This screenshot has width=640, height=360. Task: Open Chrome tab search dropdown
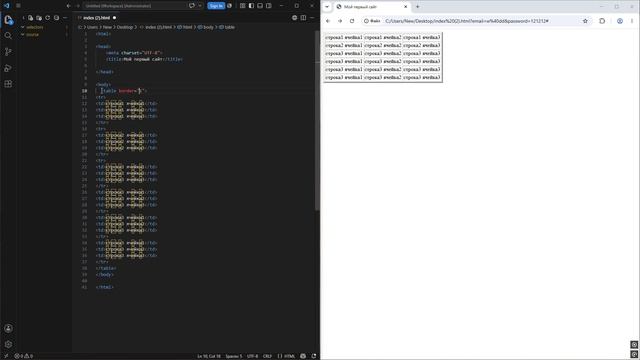click(327, 7)
